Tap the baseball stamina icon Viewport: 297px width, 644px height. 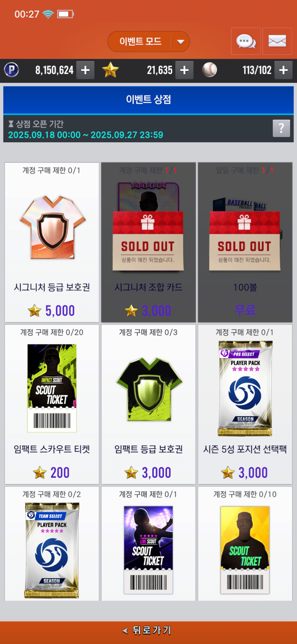pos(209,70)
